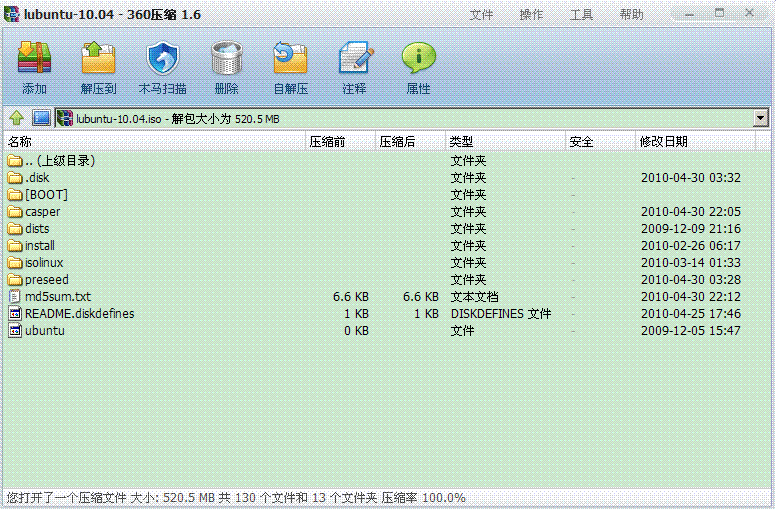Viewport: 776px width, 509px height.
Task: Open the path bar dropdown arrow
Action: coord(760,118)
